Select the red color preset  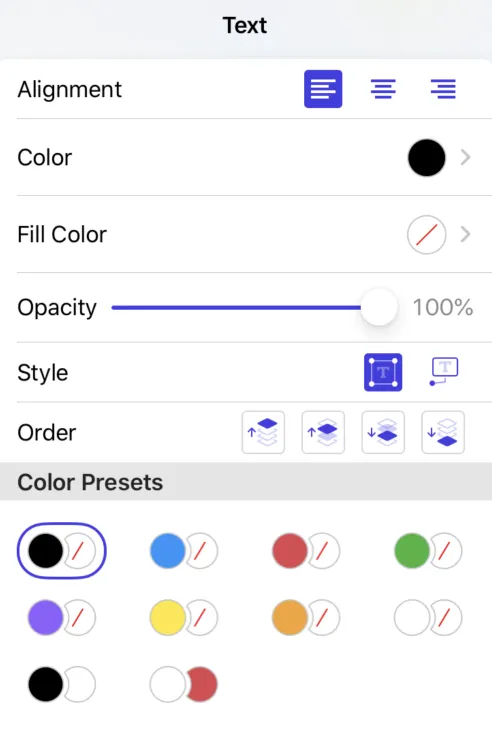click(x=306, y=551)
